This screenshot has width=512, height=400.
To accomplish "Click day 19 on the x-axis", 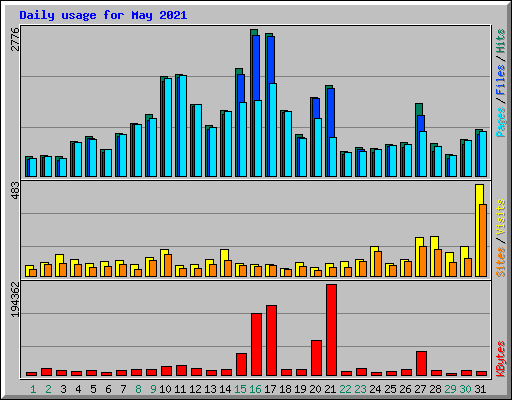I will [x=300, y=389].
